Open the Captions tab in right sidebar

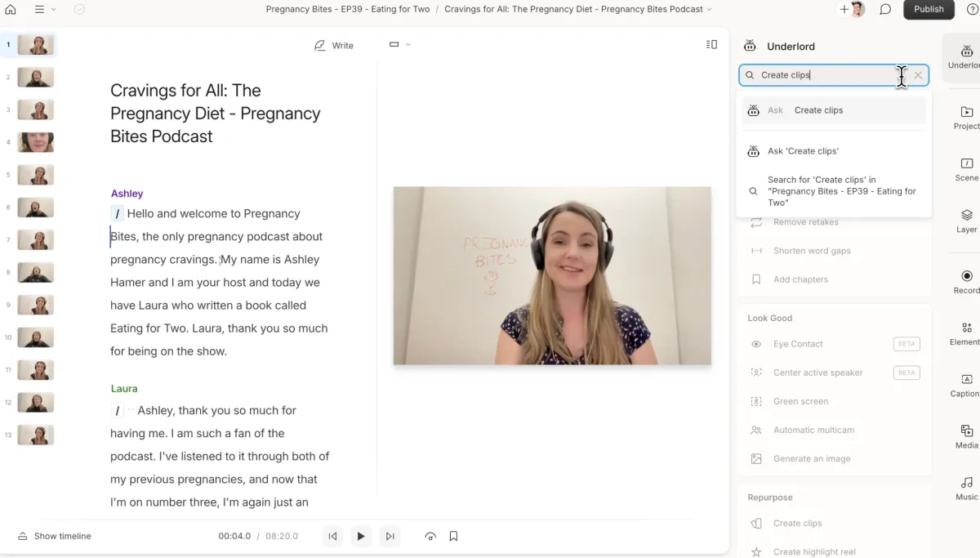[x=966, y=386]
